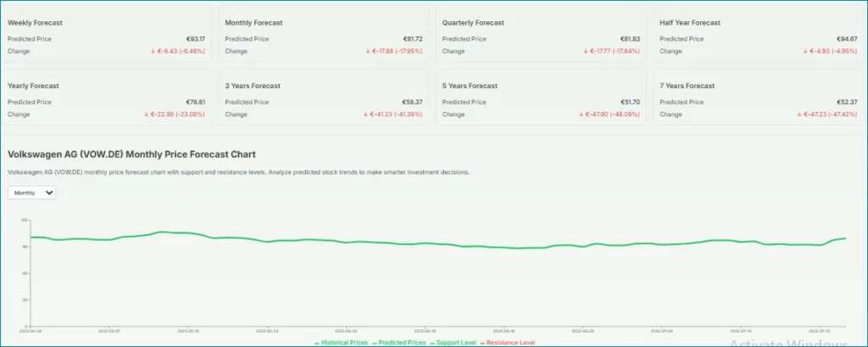The width and height of the screenshot is (868, 347).
Task: Select yearly predicted price €76.61
Action: [196, 102]
